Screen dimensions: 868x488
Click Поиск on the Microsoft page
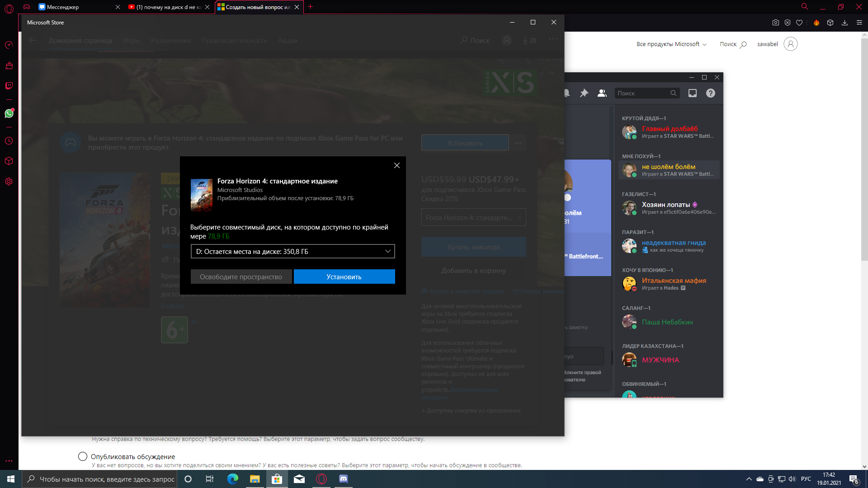click(733, 44)
